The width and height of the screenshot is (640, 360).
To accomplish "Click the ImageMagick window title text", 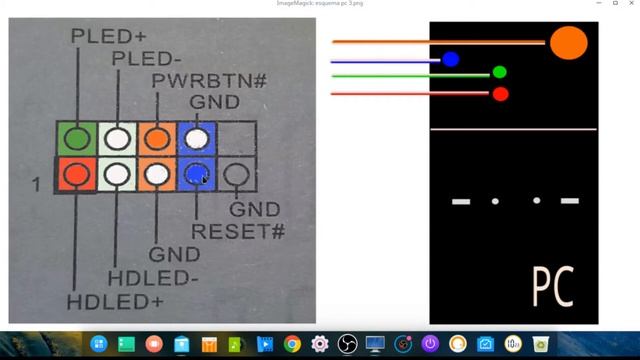I will [x=320, y=3].
